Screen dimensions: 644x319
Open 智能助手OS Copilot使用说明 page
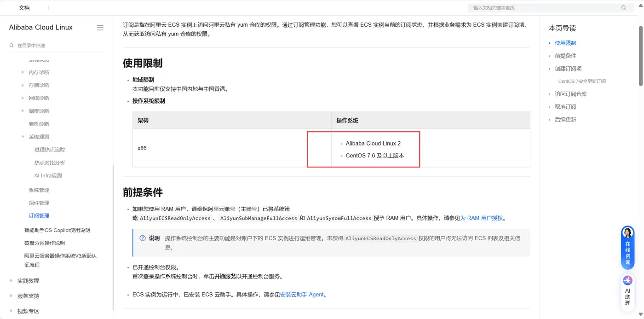point(57,230)
